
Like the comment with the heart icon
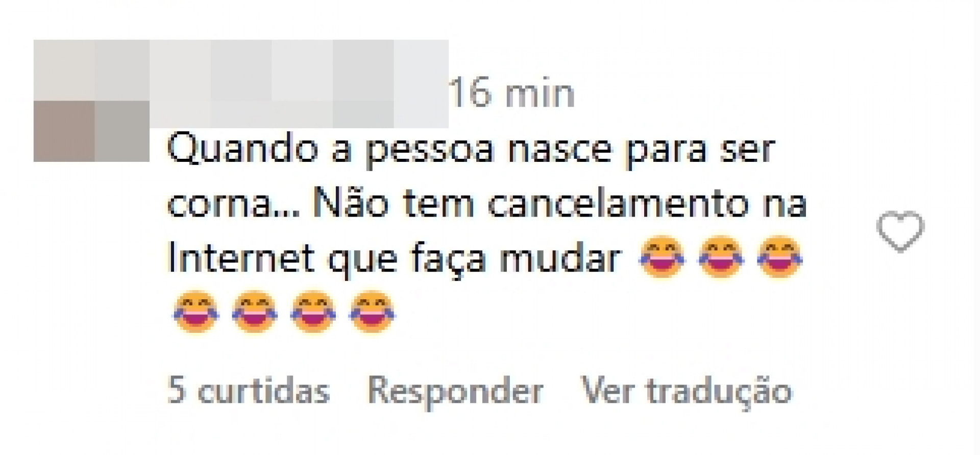point(900,231)
